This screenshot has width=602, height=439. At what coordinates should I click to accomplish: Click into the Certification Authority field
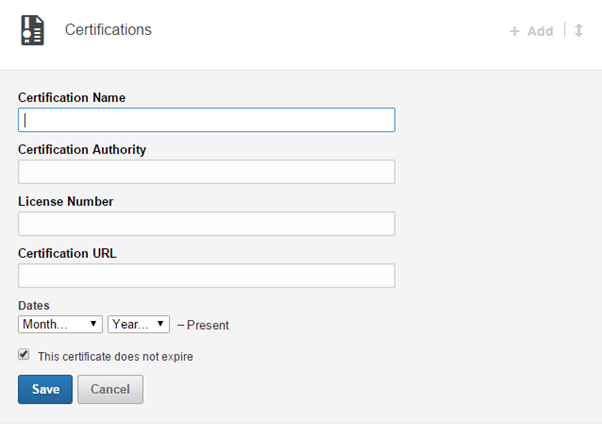[x=207, y=172]
